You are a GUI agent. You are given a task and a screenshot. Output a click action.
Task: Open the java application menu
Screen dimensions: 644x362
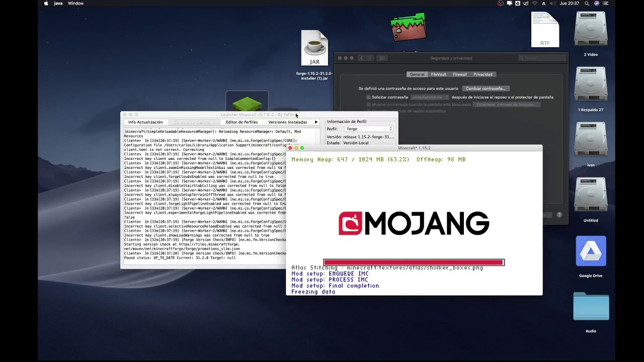[x=58, y=3]
